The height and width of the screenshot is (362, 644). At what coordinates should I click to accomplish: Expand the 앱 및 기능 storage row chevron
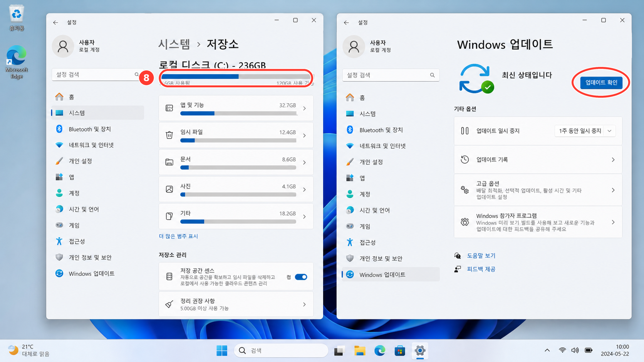coord(304,108)
